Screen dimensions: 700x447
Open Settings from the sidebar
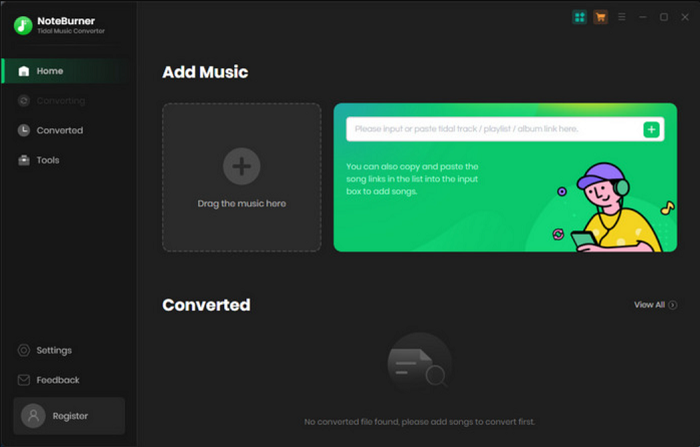tap(45, 350)
